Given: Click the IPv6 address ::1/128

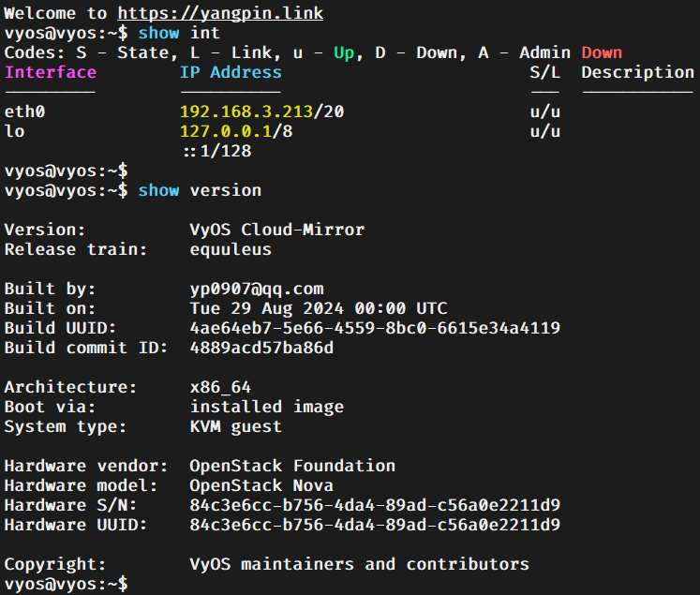Looking at the screenshot, I should coord(217,151).
